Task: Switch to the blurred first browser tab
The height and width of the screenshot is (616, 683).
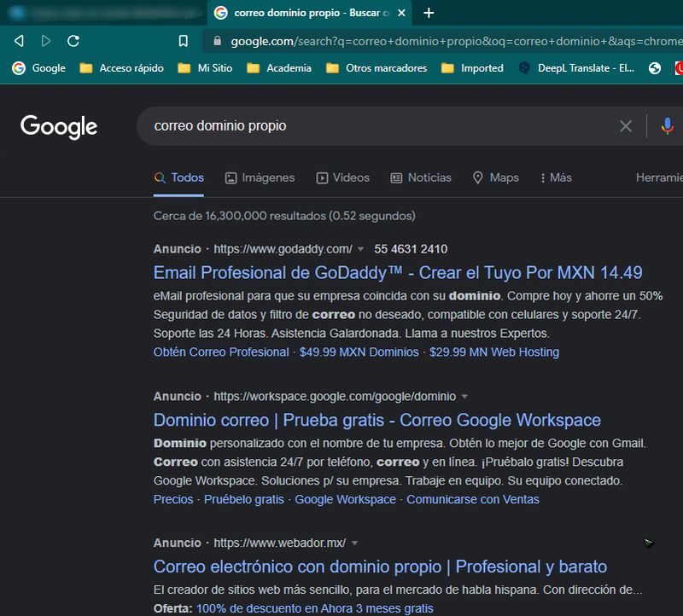Action: tap(102, 13)
